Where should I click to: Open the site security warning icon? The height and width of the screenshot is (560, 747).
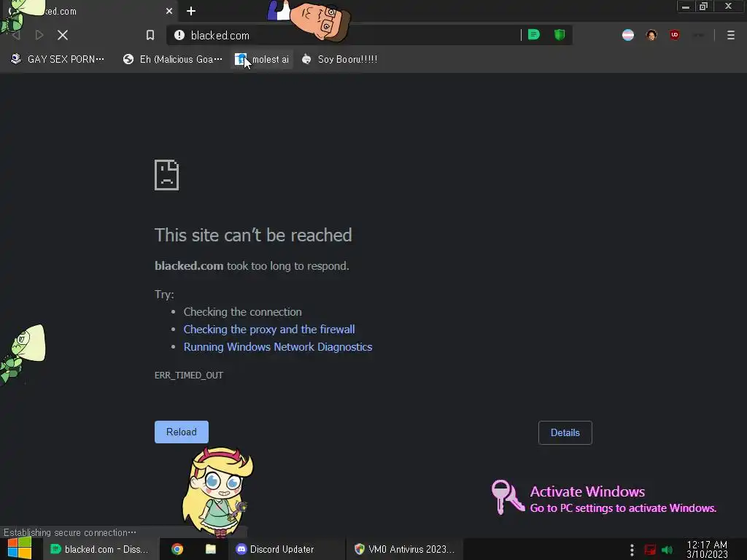click(179, 35)
